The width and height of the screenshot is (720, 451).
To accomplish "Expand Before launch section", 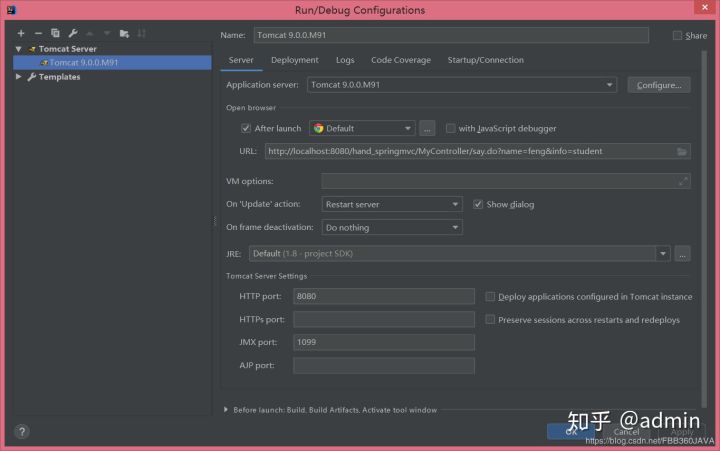I will click(225, 410).
